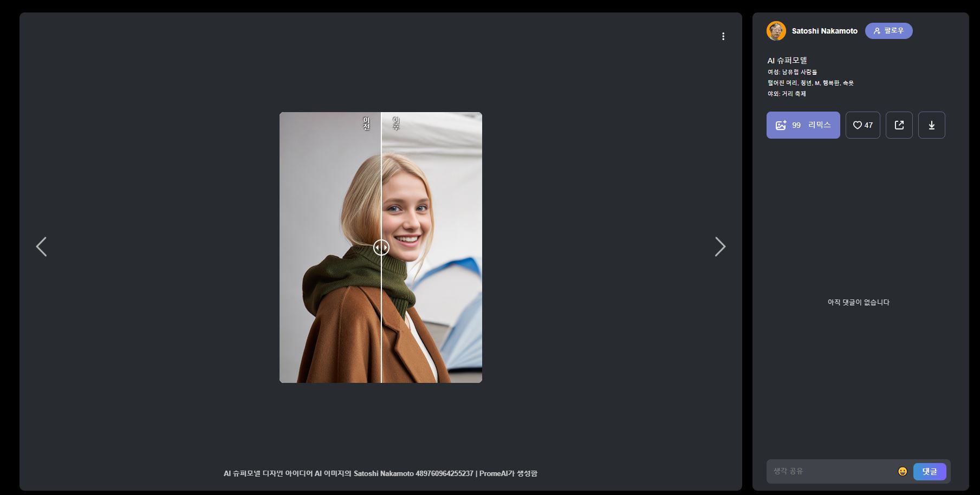Click the before/after comparison slider handle
The height and width of the screenshot is (495, 980).
381,248
